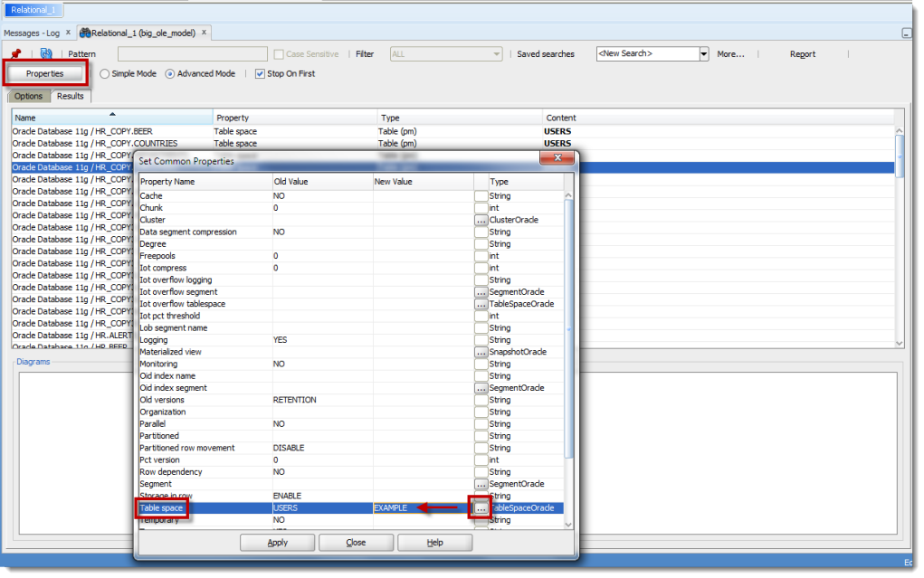Image resolution: width=924 pixels, height=578 pixels.
Task: Open the Iot overflow segment ellipsis icon
Action: [x=482, y=291]
